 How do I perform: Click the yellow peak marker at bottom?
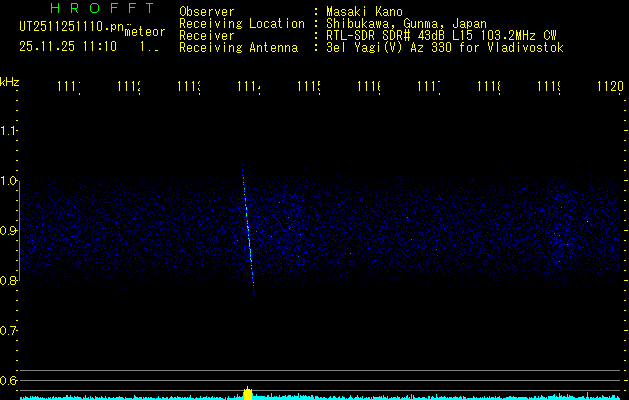pos(247,393)
